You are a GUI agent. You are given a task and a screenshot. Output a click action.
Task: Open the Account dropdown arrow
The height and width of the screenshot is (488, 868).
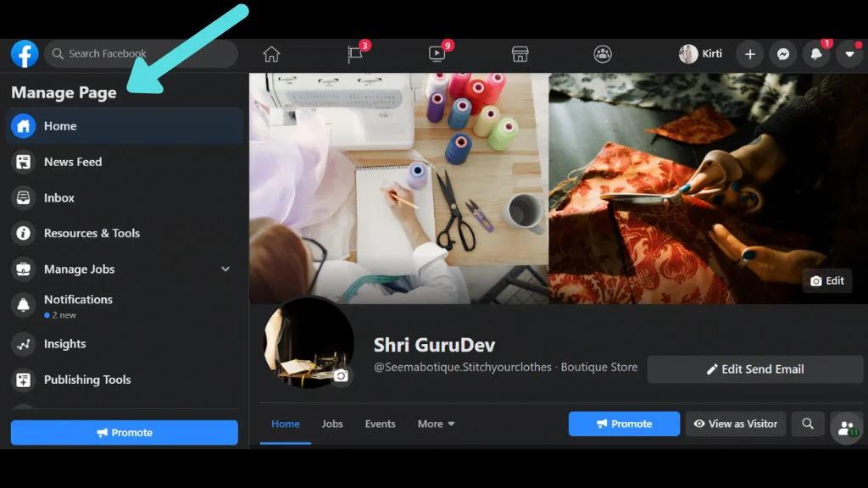[849, 54]
